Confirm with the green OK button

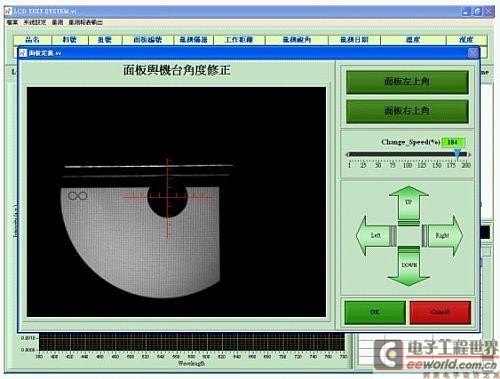pos(375,312)
